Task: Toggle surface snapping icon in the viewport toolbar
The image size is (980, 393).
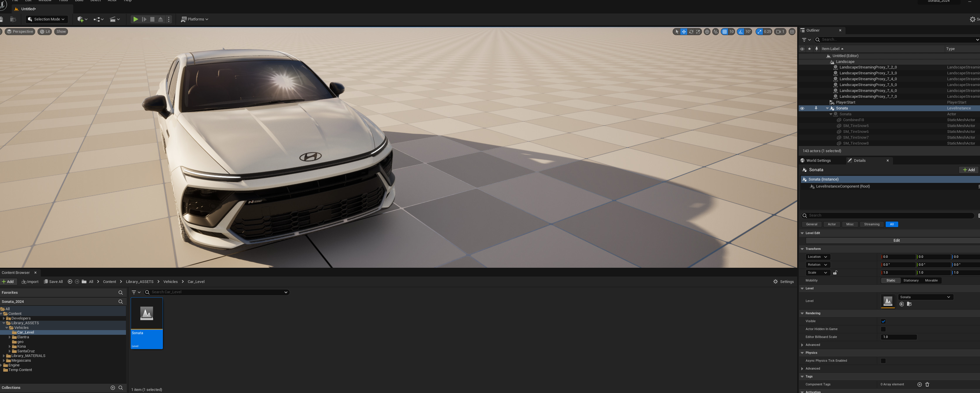Action: 715,32
